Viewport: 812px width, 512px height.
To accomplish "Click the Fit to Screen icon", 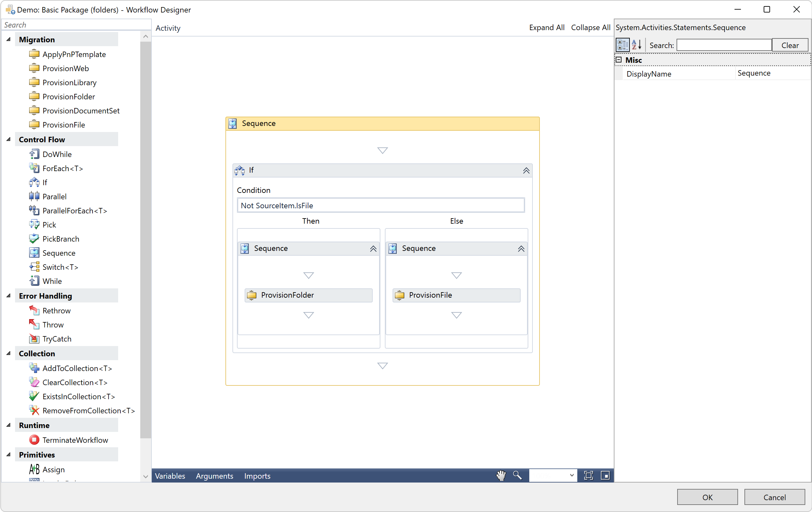I will [x=589, y=475].
